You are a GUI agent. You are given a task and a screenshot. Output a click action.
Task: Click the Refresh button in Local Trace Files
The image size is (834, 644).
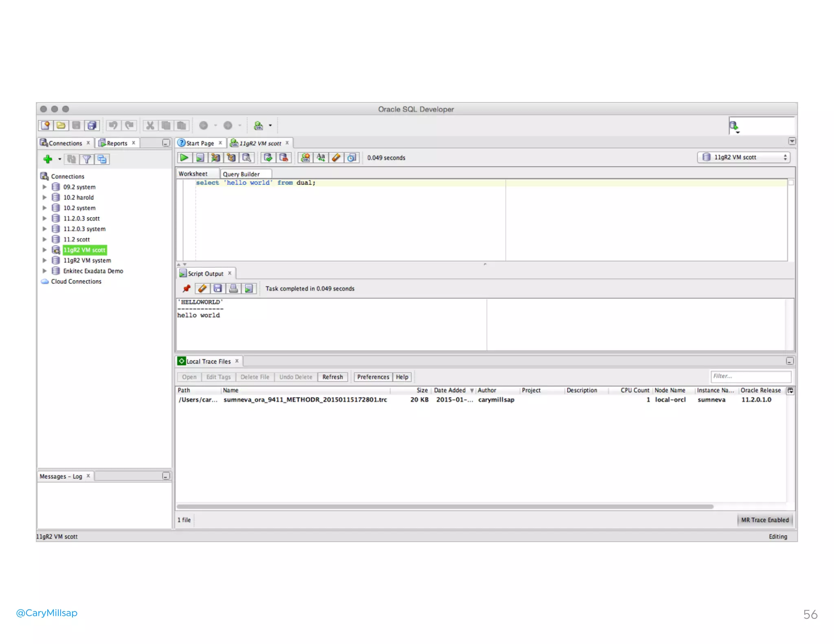pyautogui.click(x=332, y=377)
